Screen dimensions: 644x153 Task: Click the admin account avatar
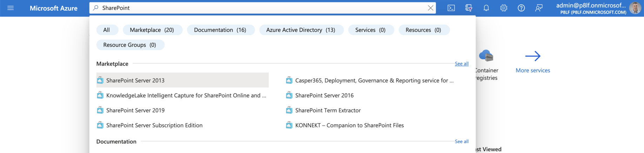tap(635, 8)
